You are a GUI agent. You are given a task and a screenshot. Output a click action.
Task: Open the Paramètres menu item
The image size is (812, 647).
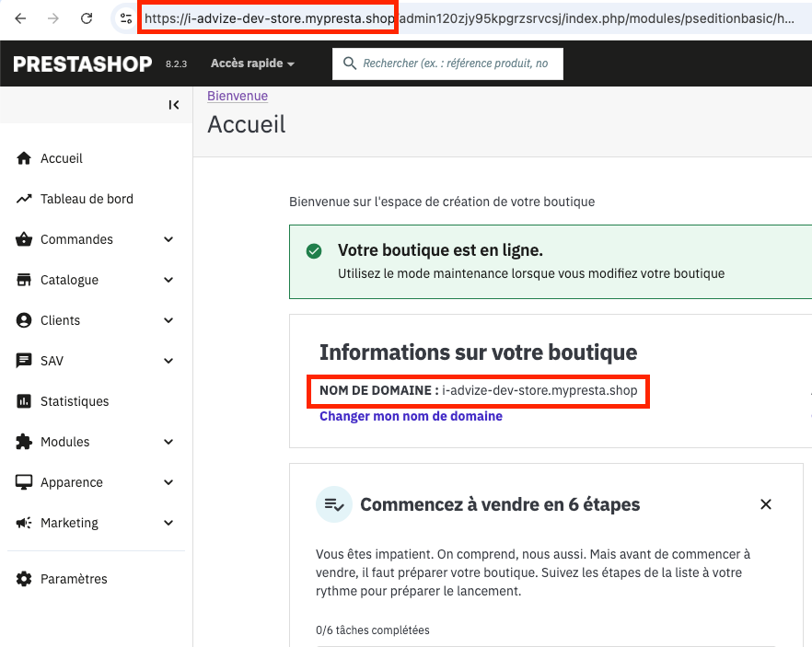coord(74,579)
